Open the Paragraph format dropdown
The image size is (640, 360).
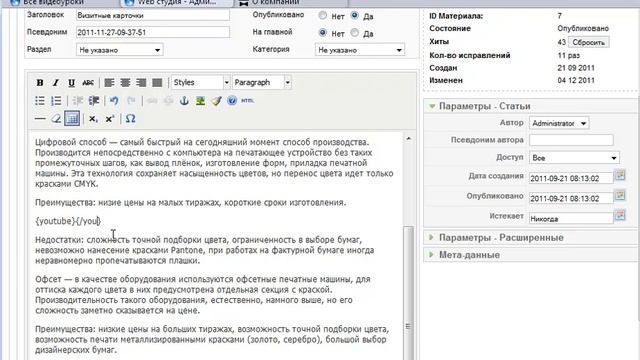coord(262,82)
